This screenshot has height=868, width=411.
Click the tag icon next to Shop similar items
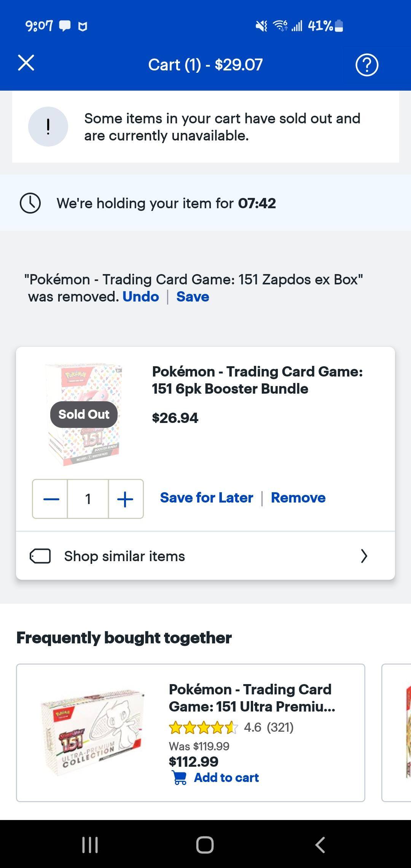(40, 556)
